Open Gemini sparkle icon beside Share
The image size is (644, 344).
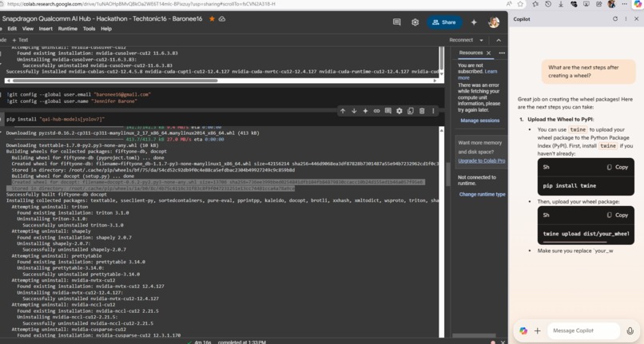tap(474, 22)
